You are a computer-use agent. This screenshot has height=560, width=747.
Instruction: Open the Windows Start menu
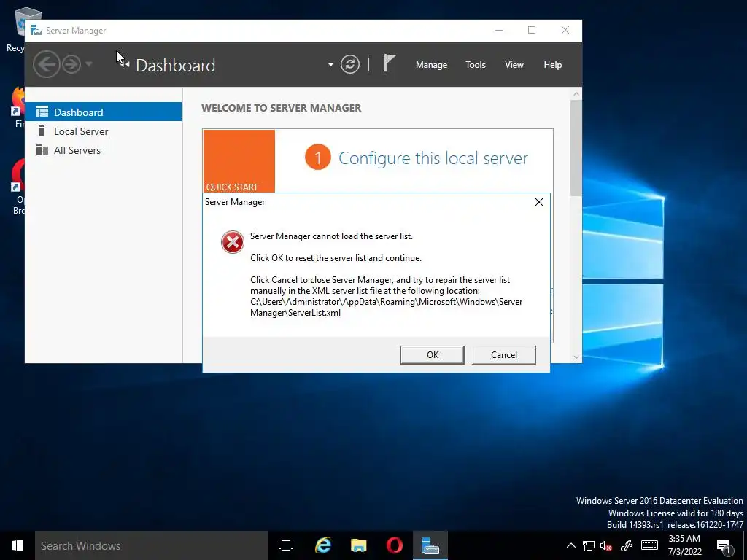pos(18,545)
